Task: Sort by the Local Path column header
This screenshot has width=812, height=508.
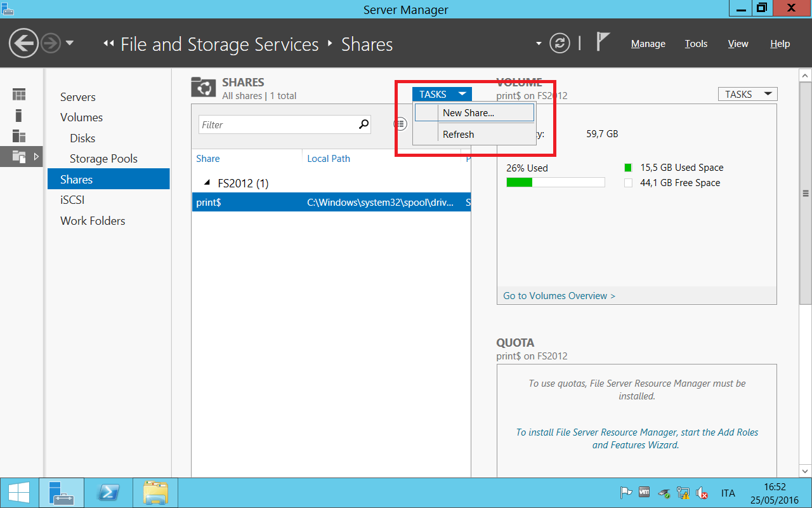Action: [x=329, y=159]
